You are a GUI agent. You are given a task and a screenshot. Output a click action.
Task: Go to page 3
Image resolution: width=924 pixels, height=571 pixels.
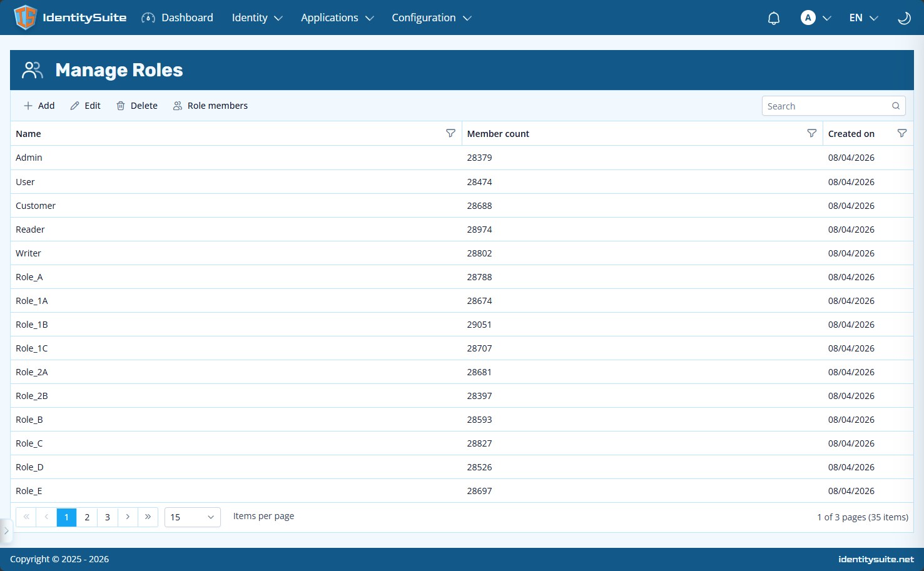point(108,517)
